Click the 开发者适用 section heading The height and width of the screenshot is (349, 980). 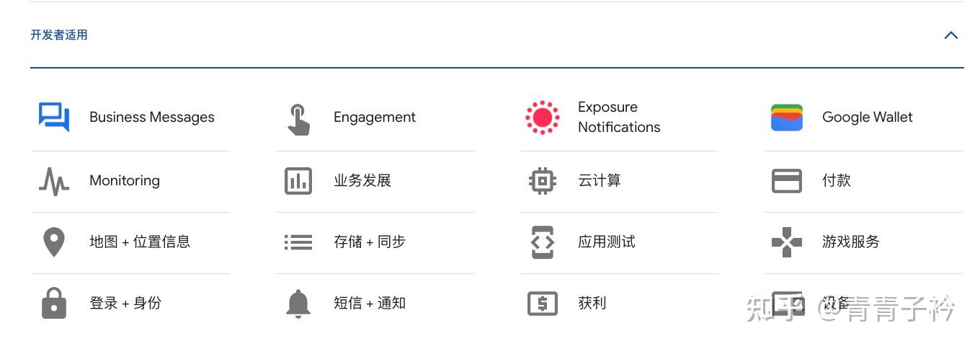coord(59,35)
